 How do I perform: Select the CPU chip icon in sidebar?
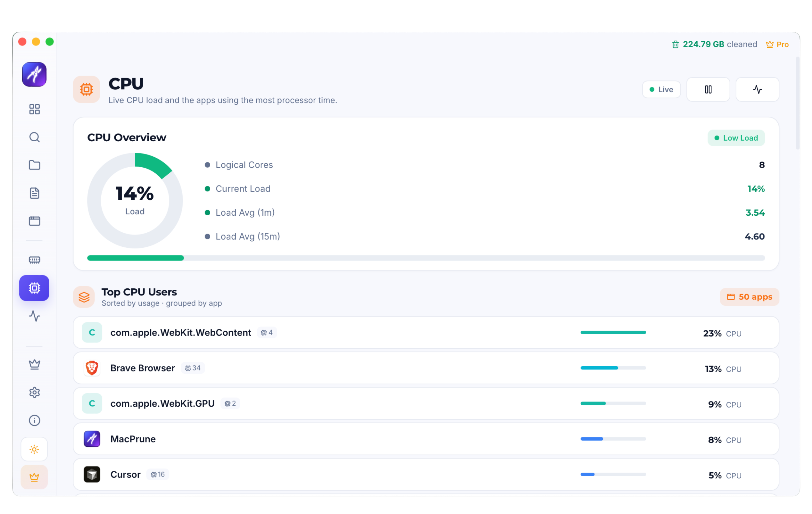pos(34,288)
